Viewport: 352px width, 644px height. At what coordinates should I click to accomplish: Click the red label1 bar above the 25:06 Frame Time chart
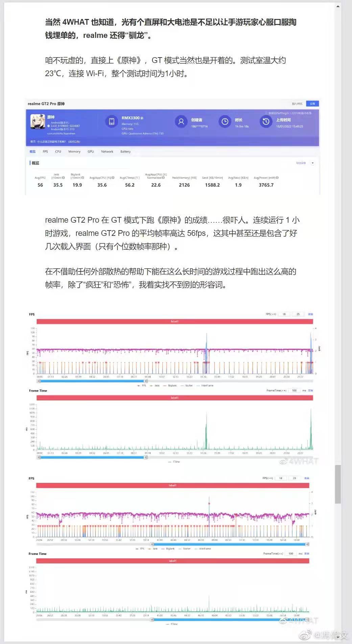point(173,561)
